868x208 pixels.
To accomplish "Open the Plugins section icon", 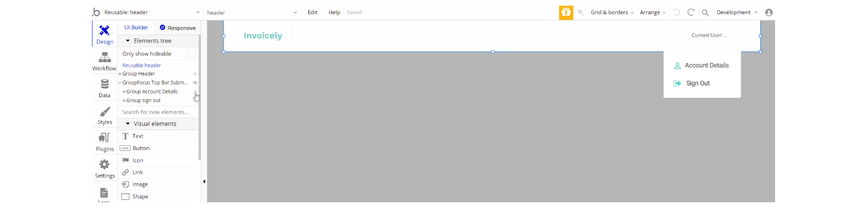I will coord(104,138).
